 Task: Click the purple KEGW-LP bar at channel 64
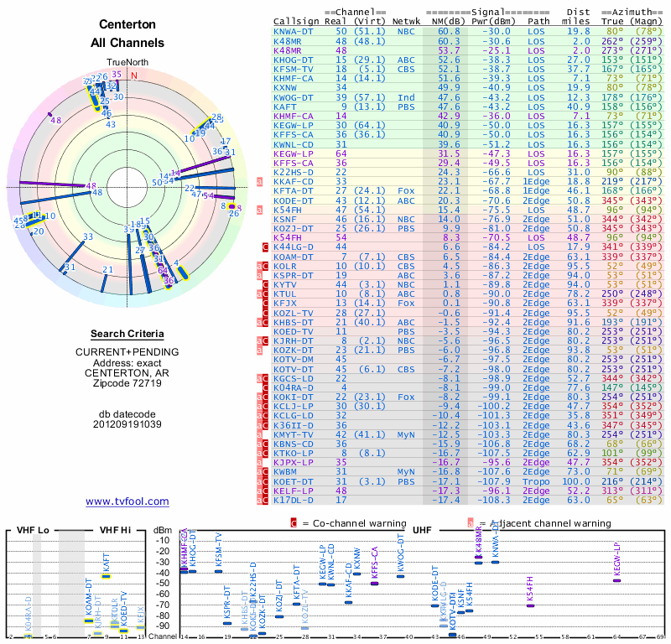point(616,580)
